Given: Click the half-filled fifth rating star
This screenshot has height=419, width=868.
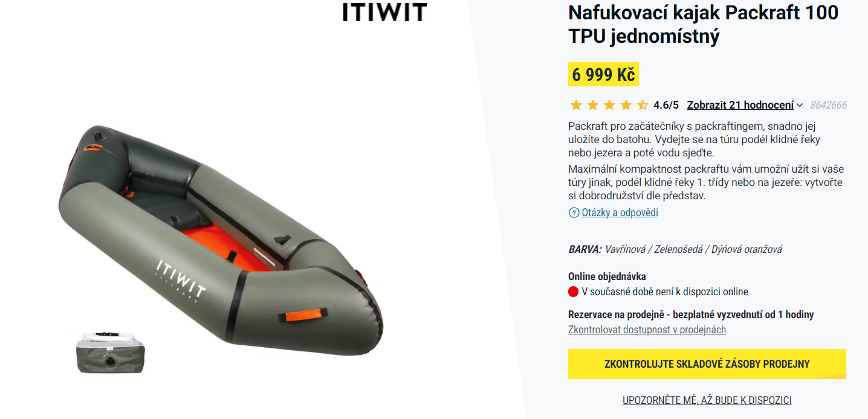Looking at the screenshot, I should point(642,105).
